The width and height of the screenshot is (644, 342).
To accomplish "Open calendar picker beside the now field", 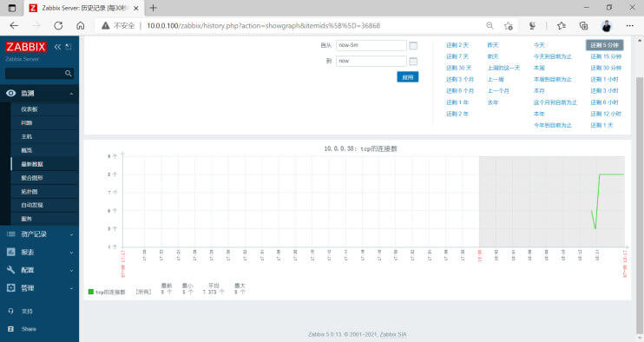I will 413,61.
